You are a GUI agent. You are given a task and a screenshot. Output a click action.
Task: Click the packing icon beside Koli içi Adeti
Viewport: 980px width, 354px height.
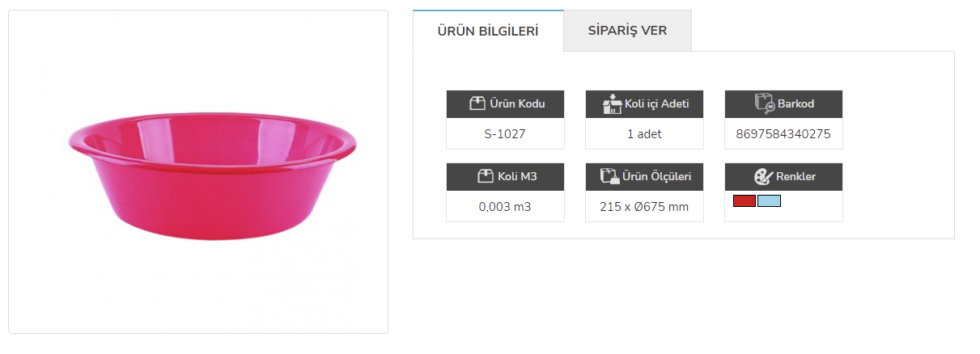(612, 103)
